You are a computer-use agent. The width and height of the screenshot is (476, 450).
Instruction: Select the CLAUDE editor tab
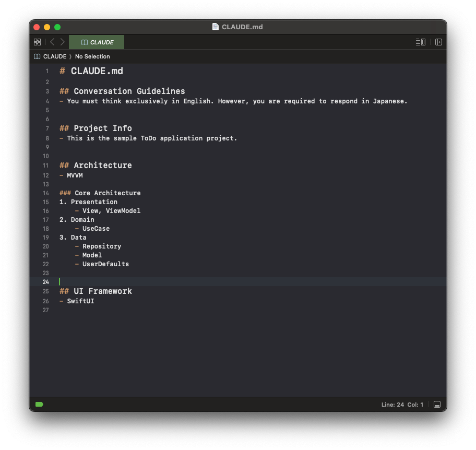point(97,42)
